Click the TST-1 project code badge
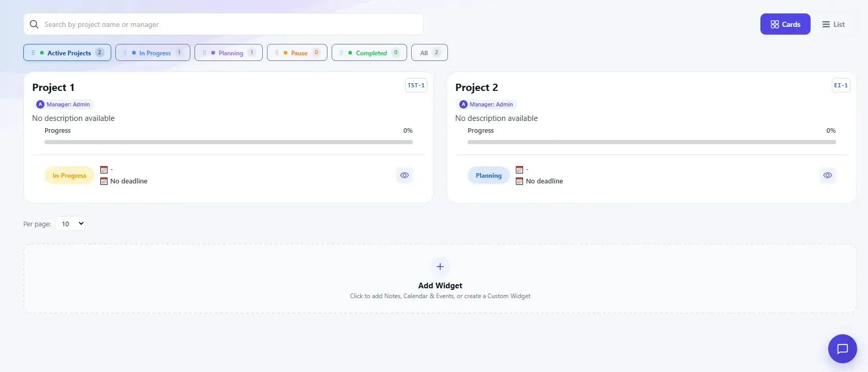The height and width of the screenshot is (372, 868). click(416, 85)
